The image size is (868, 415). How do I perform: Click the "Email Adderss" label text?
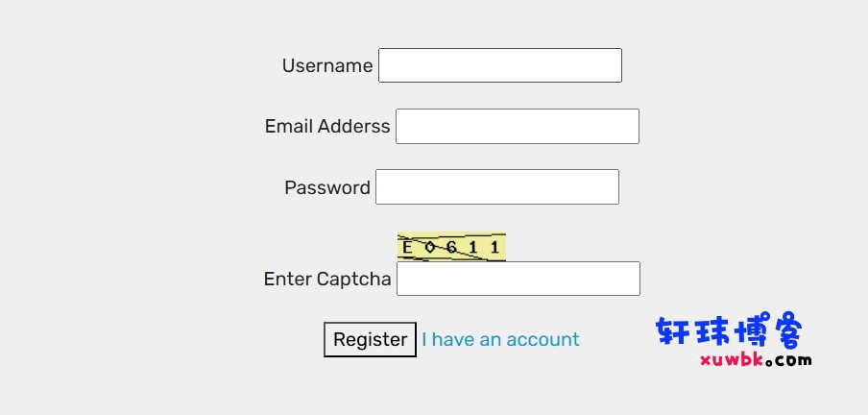[x=327, y=127]
